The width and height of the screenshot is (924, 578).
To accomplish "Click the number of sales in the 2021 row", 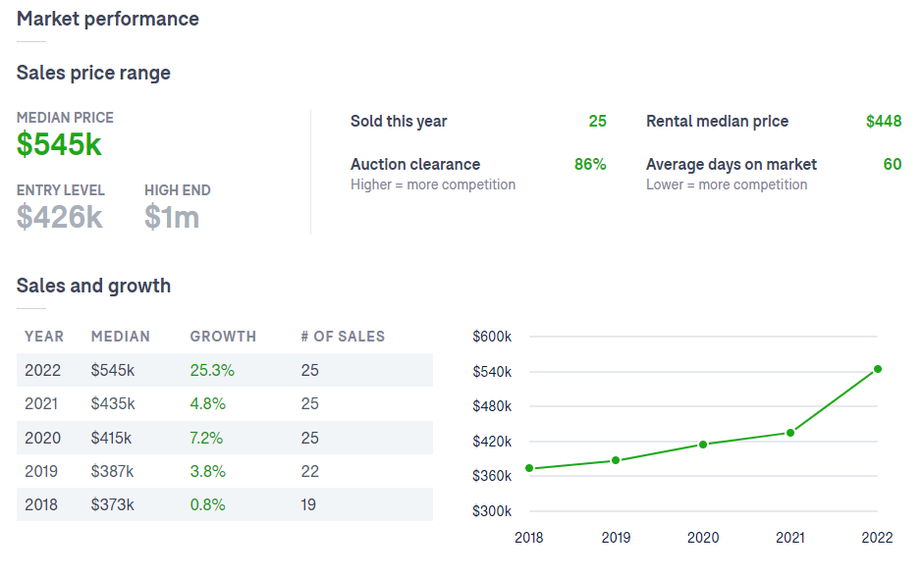I will click(310, 403).
